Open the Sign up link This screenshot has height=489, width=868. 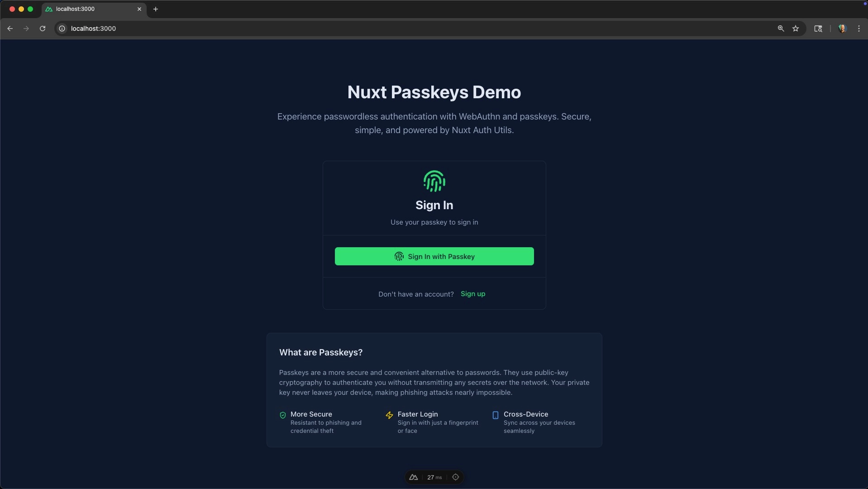click(x=472, y=294)
